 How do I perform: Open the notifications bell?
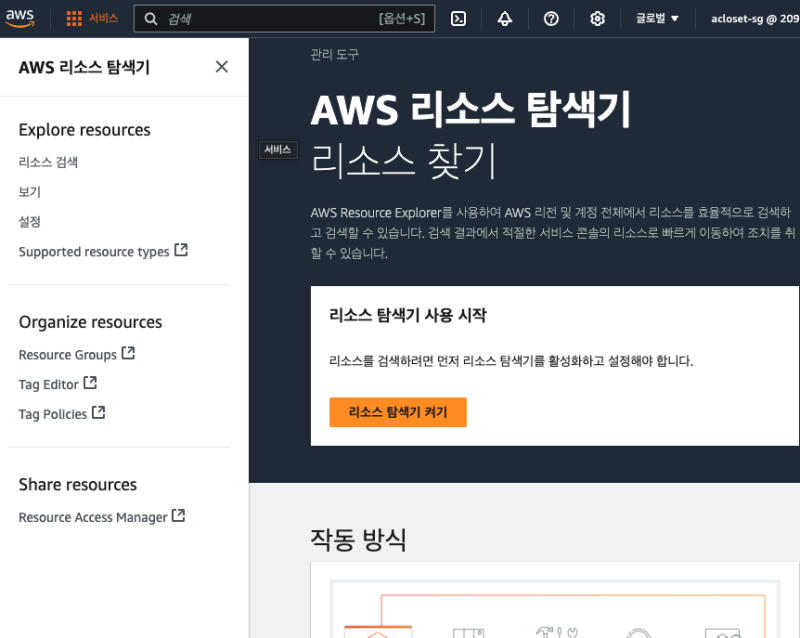[505, 19]
